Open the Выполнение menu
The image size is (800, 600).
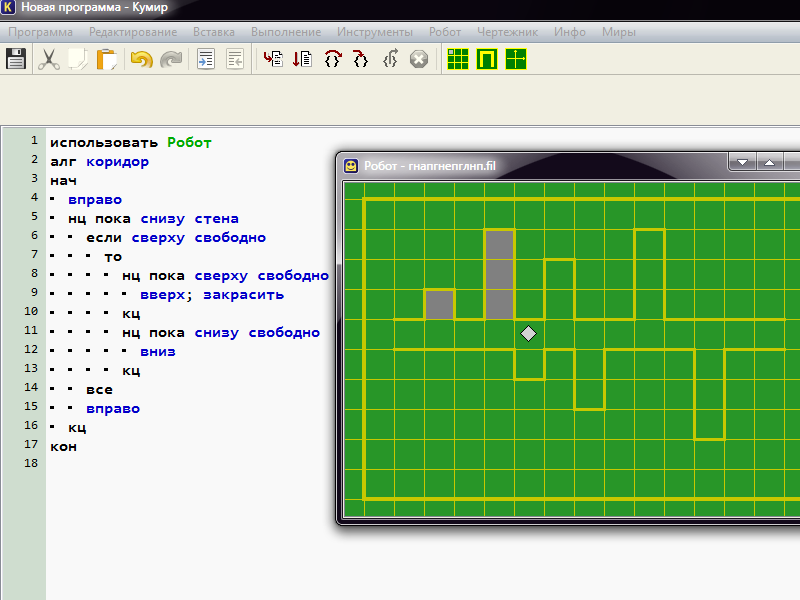click(x=286, y=32)
